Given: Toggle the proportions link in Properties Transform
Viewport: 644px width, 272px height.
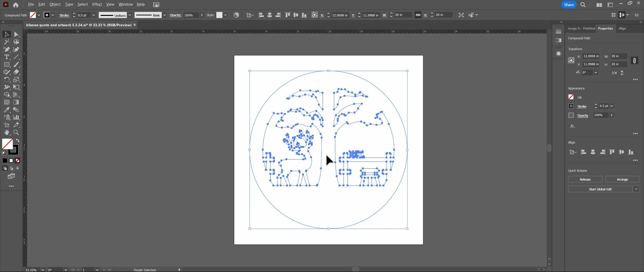Looking at the screenshot, I should click(634, 61).
